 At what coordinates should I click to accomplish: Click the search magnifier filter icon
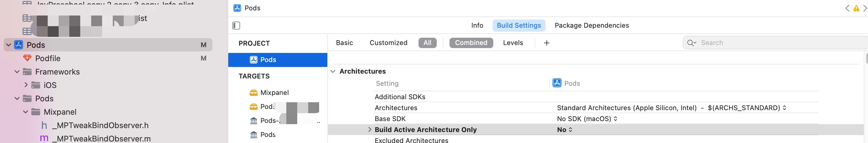point(691,43)
